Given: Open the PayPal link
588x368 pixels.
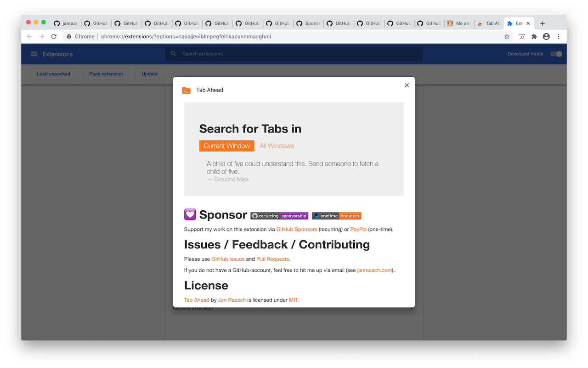Looking at the screenshot, I should (358, 229).
